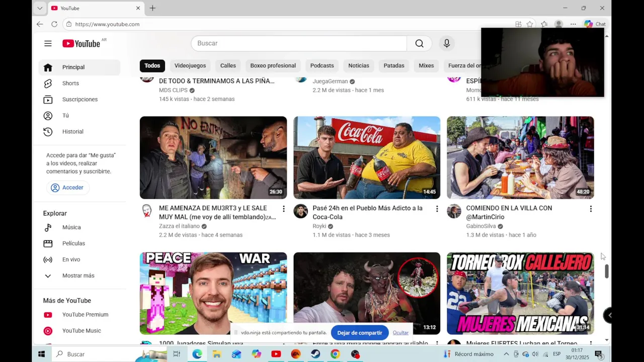
Task: Select the Mixes filter chip
Action: pyautogui.click(x=426, y=65)
